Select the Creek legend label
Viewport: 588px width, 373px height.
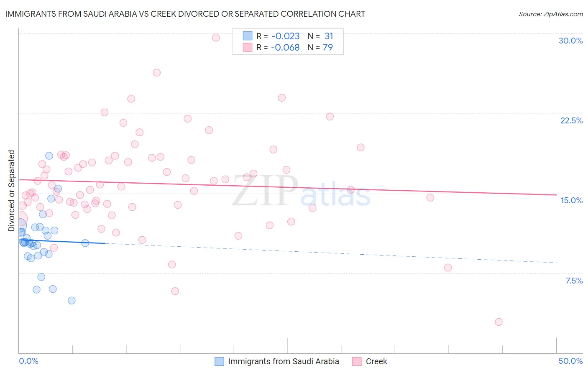(x=376, y=361)
